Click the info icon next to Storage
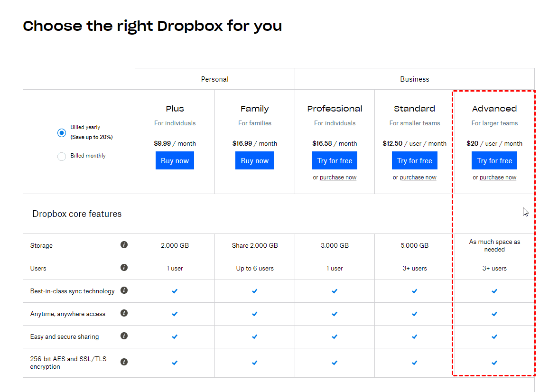 tap(124, 244)
